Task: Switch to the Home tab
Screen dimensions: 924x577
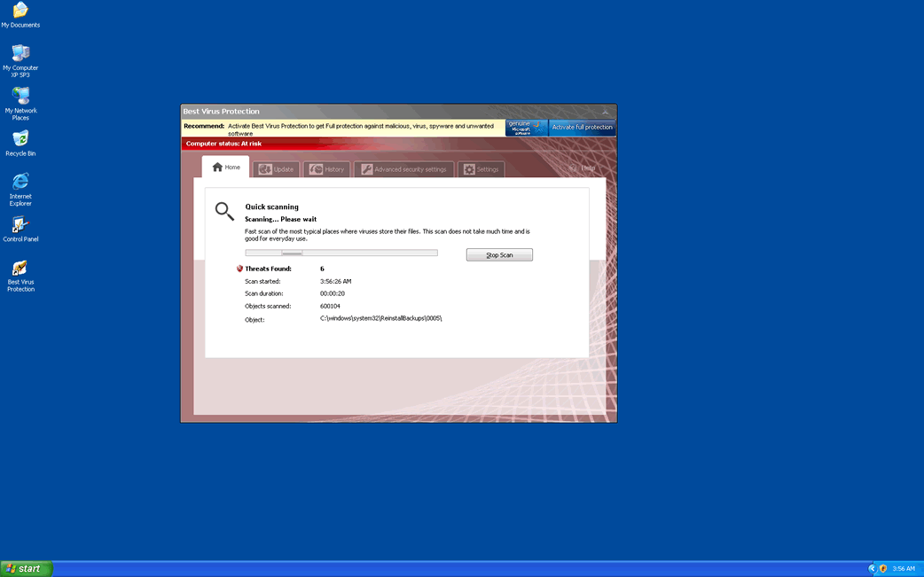Action: tap(226, 168)
